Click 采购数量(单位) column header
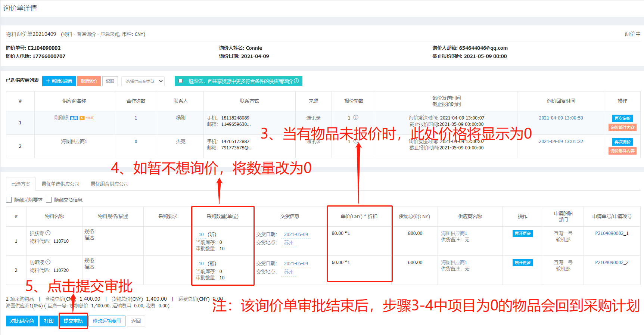644x335 pixels. click(223, 216)
